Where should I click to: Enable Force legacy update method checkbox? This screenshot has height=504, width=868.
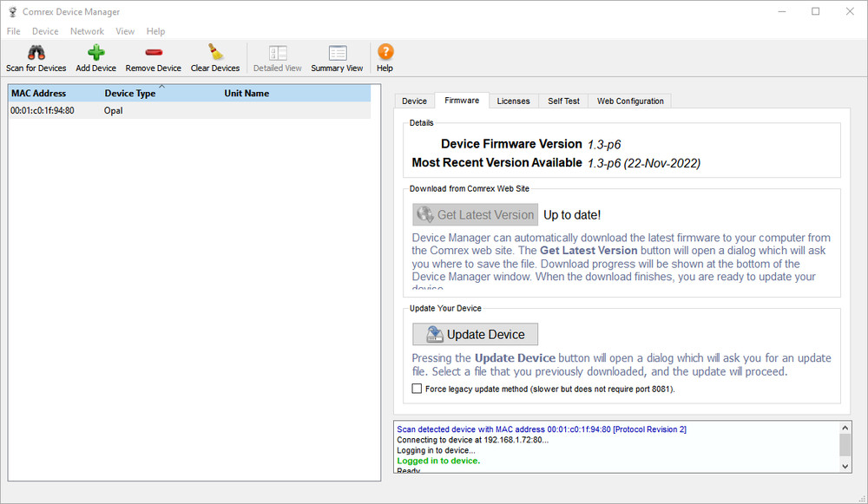click(418, 389)
